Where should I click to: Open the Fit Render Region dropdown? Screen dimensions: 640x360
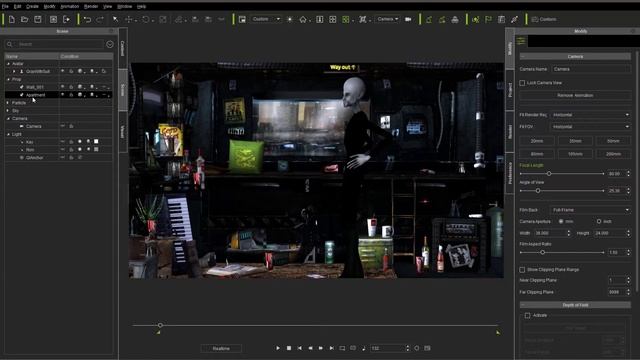(x=591, y=115)
